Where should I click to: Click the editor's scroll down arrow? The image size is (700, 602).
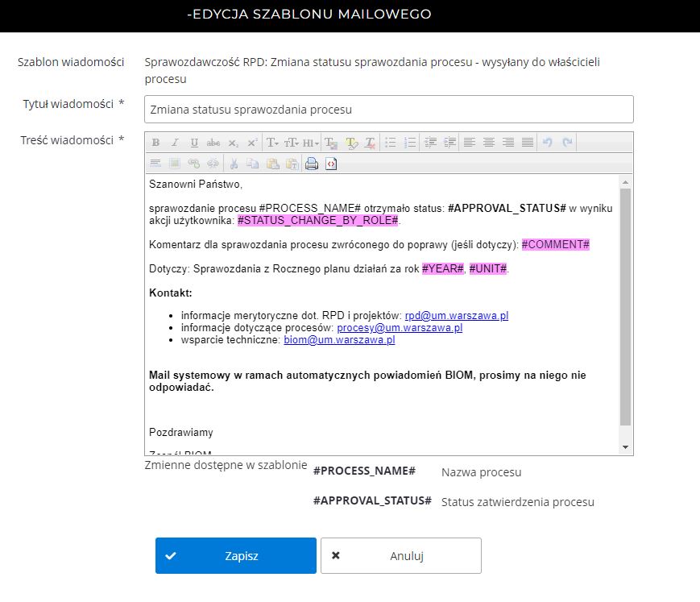(x=626, y=447)
